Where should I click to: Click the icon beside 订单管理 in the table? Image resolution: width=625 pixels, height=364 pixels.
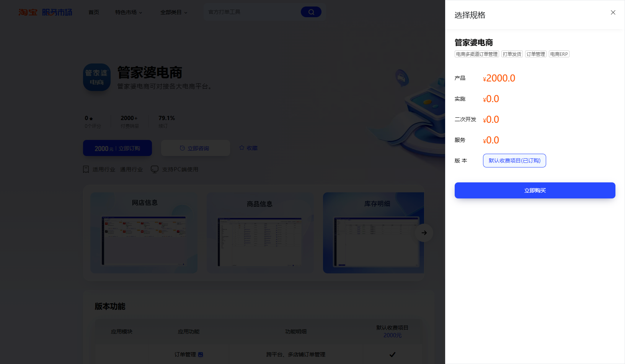tap(201, 355)
